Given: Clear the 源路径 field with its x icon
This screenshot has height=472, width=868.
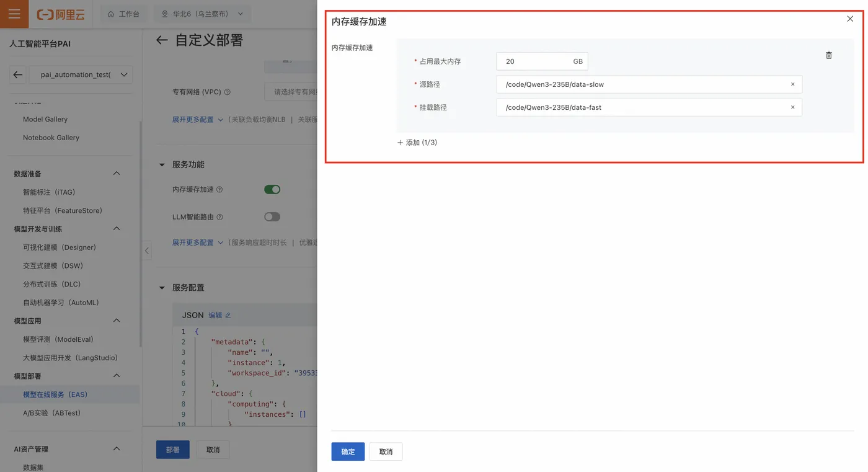Looking at the screenshot, I should pyautogui.click(x=792, y=84).
